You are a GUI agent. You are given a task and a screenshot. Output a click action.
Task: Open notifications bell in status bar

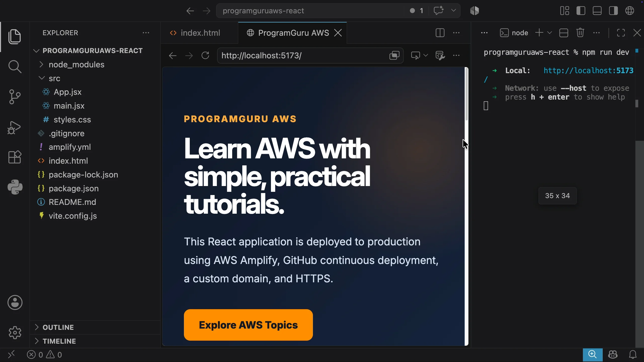(x=633, y=355)
